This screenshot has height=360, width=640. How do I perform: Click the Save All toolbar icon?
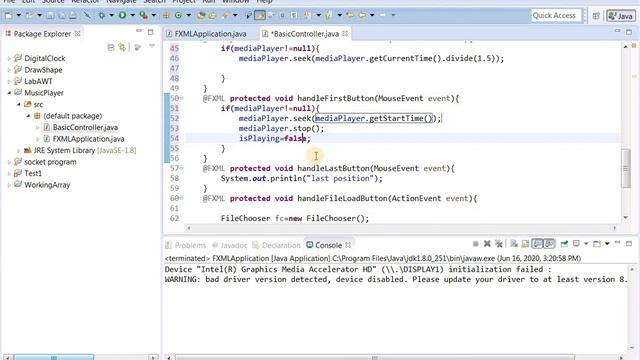(x=62, y=16)
